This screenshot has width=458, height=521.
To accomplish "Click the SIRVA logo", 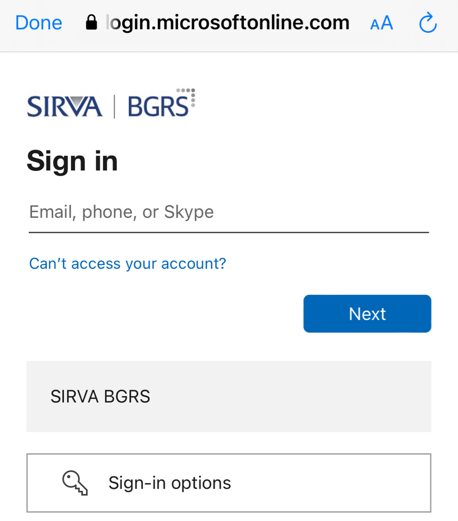I will coord(64,107).
